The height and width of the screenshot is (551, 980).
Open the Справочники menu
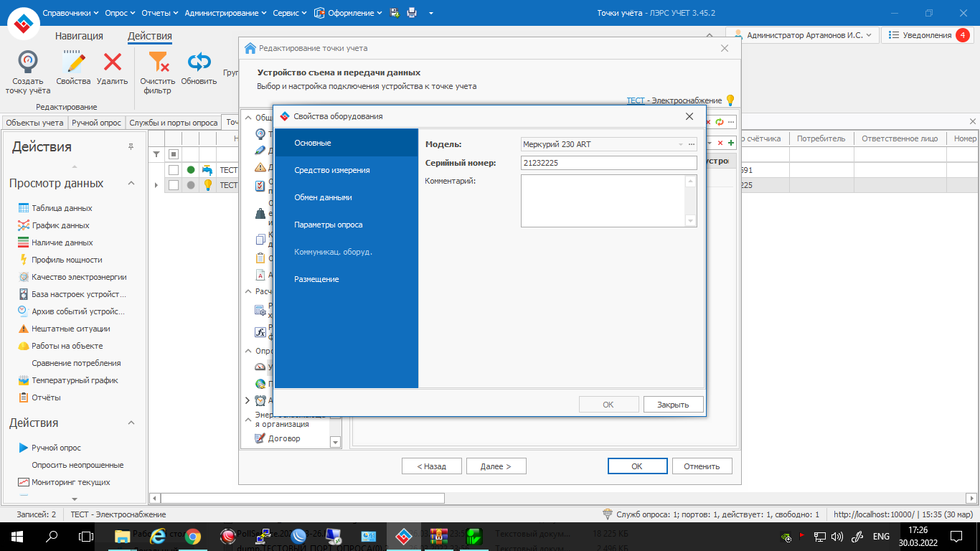tap(71, 13)
